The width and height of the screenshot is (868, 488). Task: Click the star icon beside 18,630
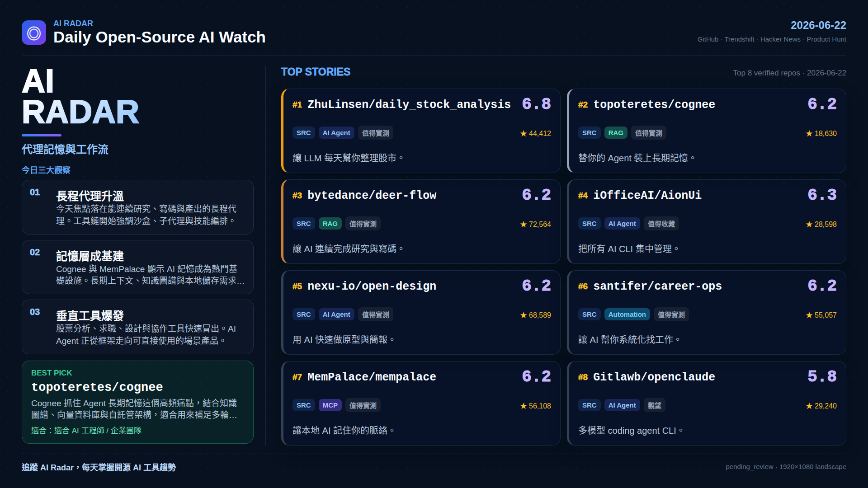pos(809,133)
